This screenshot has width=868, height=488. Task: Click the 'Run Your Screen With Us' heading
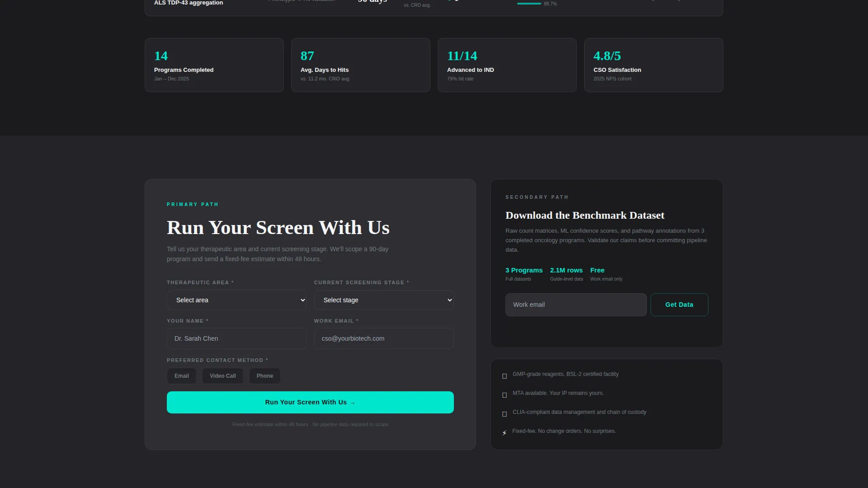click(x=278, y=228)
